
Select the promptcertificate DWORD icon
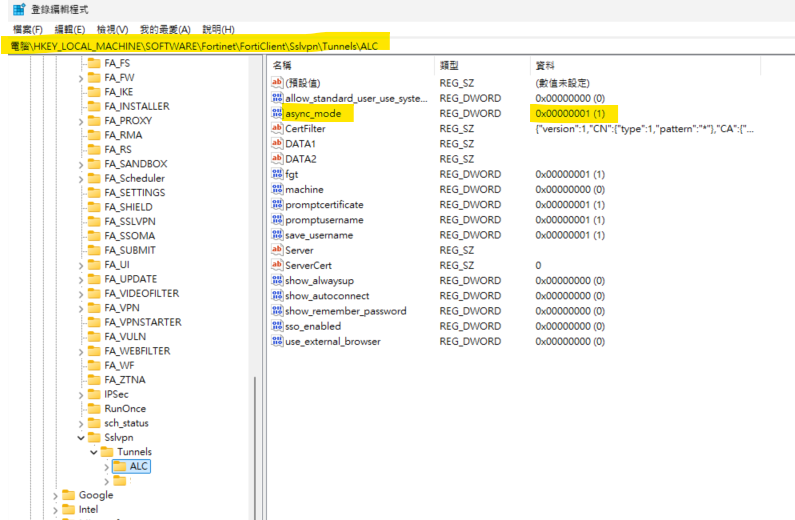(277, 204)
